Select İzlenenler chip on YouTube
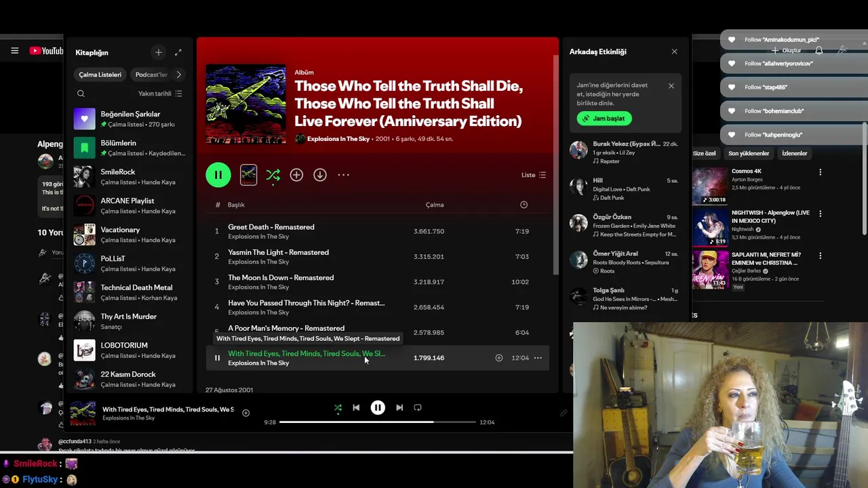 click(795, 153)
